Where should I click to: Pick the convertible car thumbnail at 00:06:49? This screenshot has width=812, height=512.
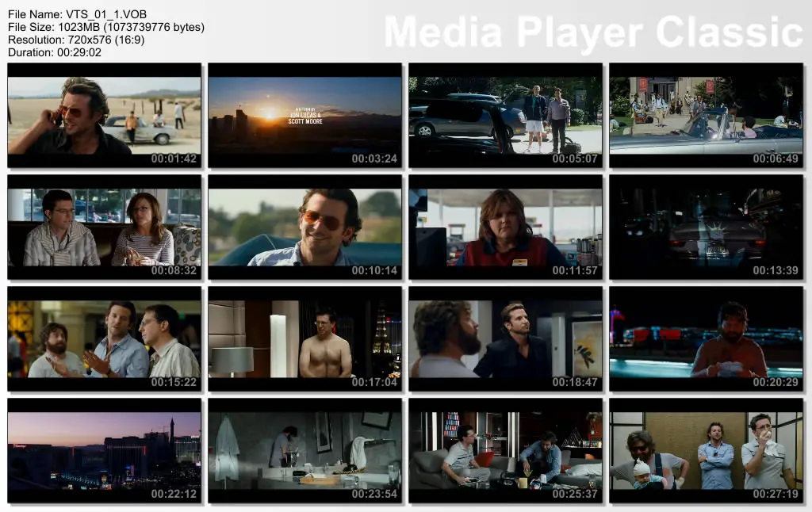click(706, 116)
